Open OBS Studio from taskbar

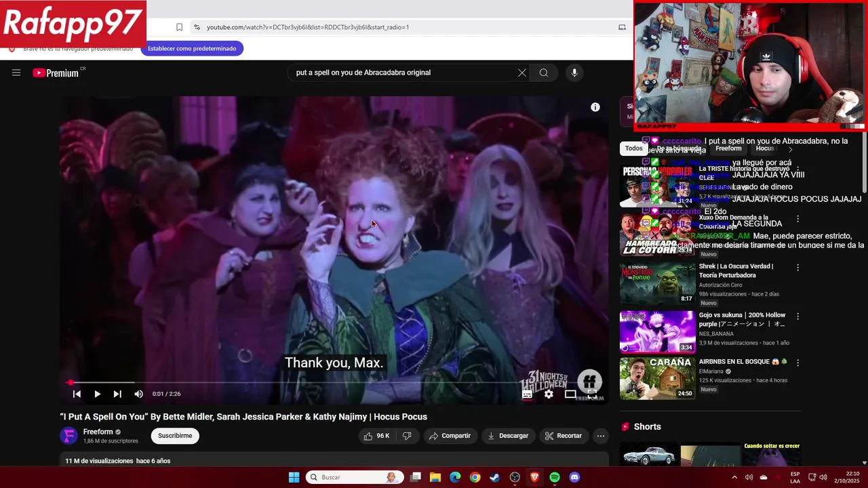(515, 477)
